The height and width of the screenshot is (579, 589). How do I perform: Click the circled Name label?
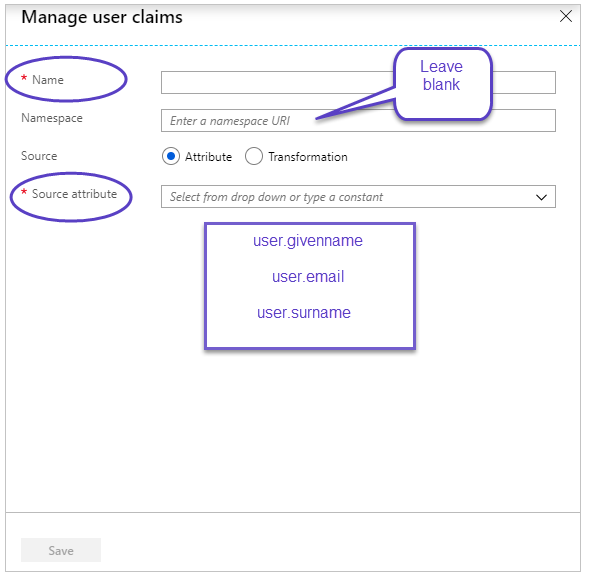tap(48, 80)
